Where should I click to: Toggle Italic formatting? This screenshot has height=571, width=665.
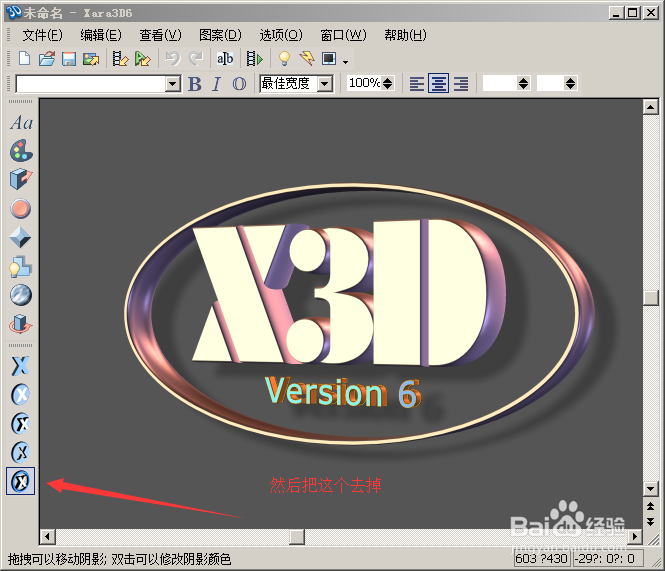coord(217,84)
